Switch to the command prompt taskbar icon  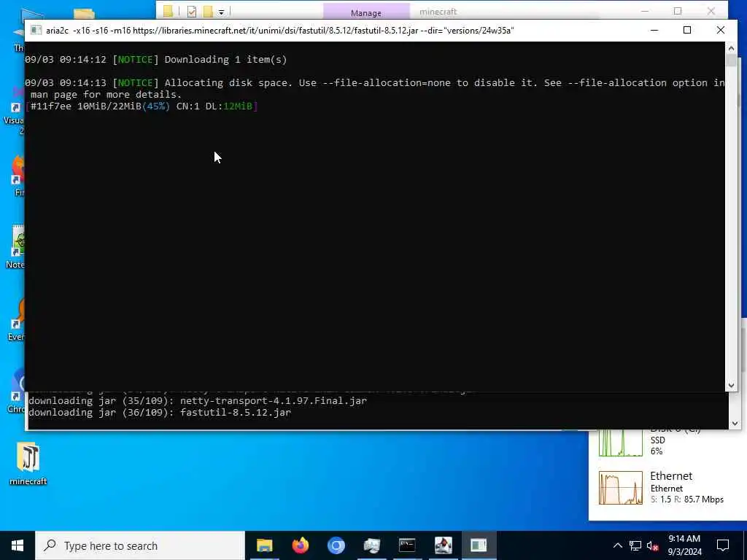(x=407, y=545)
